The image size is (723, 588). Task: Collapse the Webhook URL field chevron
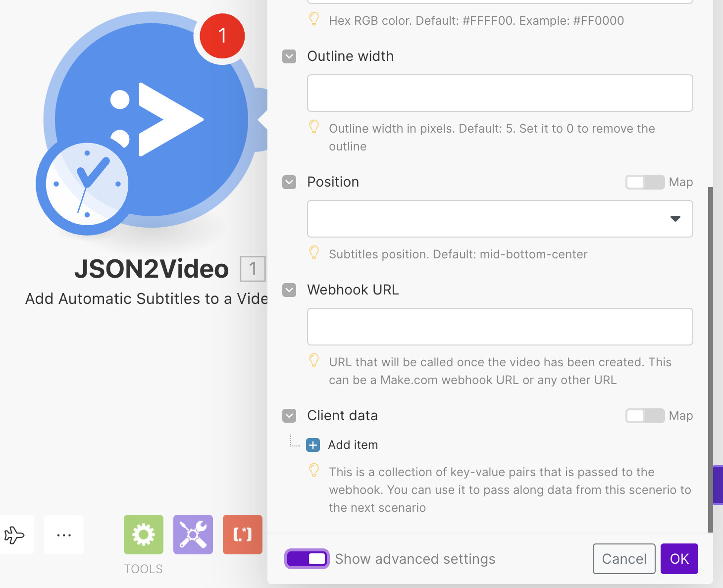click(x=289, y=290)
